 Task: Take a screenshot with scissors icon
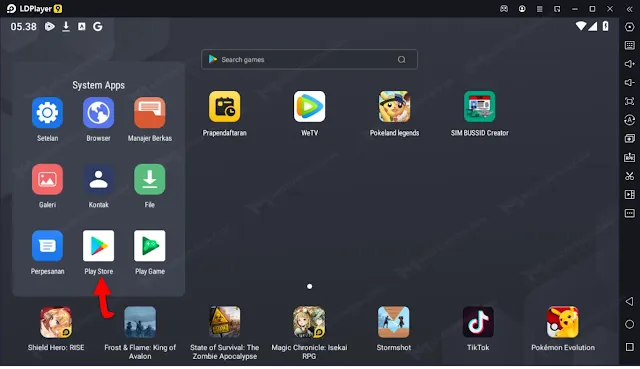click(629, 176)
